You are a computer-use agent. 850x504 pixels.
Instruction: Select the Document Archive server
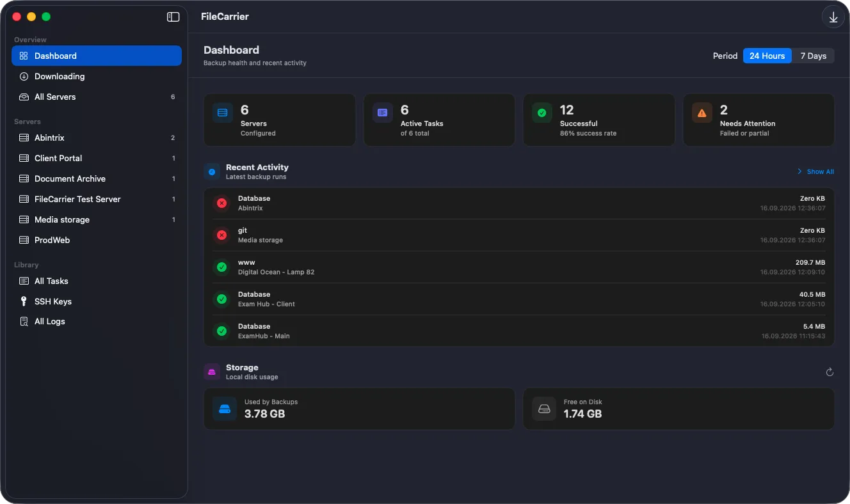click(x=97, y=178)
